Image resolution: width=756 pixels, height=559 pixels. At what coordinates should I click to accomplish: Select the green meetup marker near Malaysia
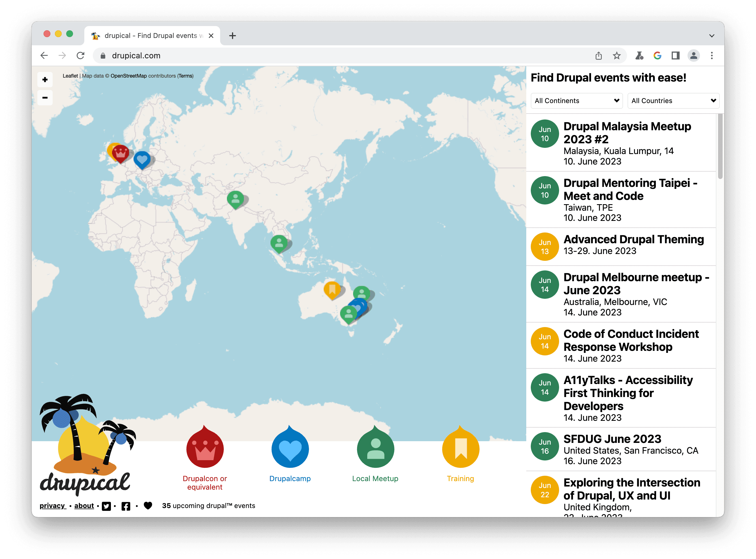point(279,244)
